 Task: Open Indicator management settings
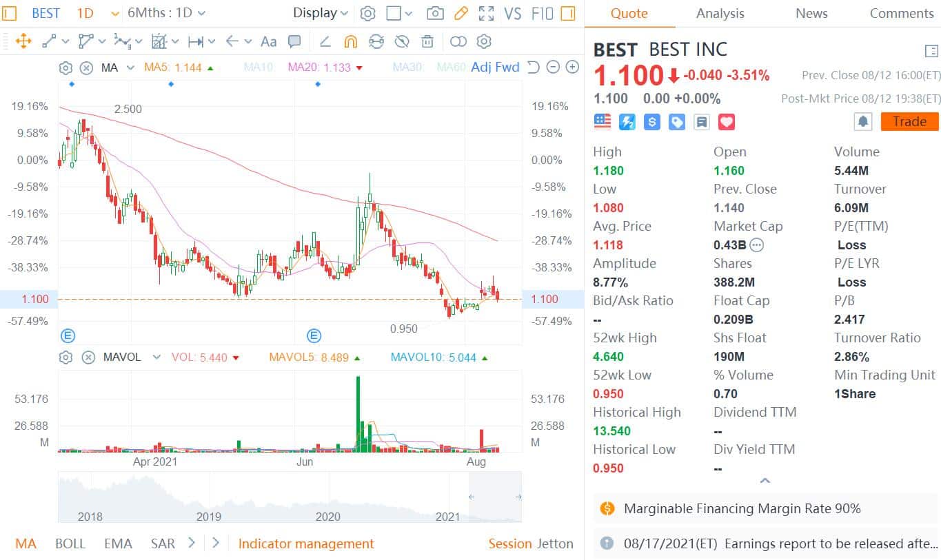pyautogui.click(x=306, y=543)
